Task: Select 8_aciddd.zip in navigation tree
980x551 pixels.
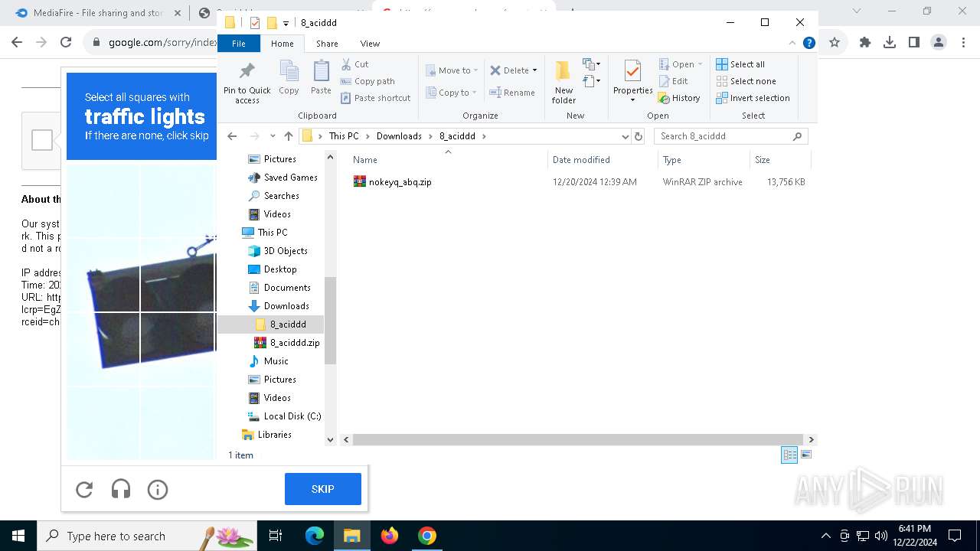Action: (x=287, y=343)
